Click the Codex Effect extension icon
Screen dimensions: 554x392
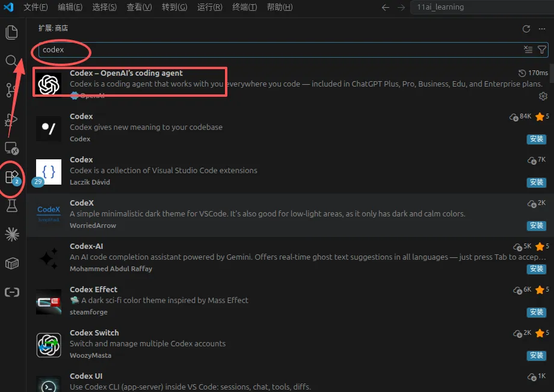pyautogui.click(x=49, y=302)
